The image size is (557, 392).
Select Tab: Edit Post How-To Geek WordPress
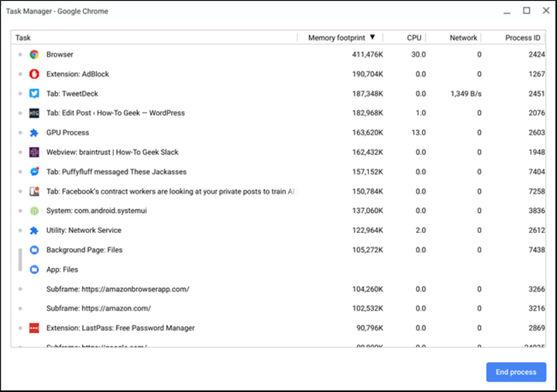point(278,113)
